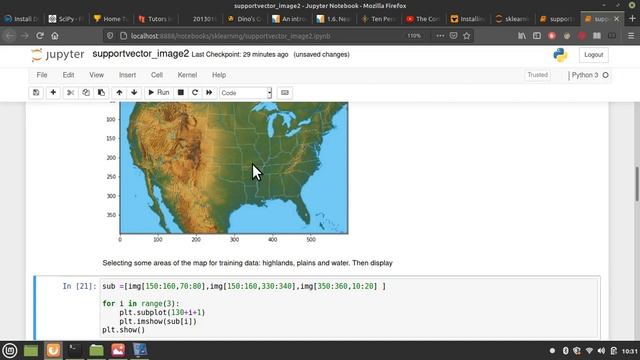Open the command palette keyboard icon
The width and height of the screenshot is (640, 360).
coord(285,93)
